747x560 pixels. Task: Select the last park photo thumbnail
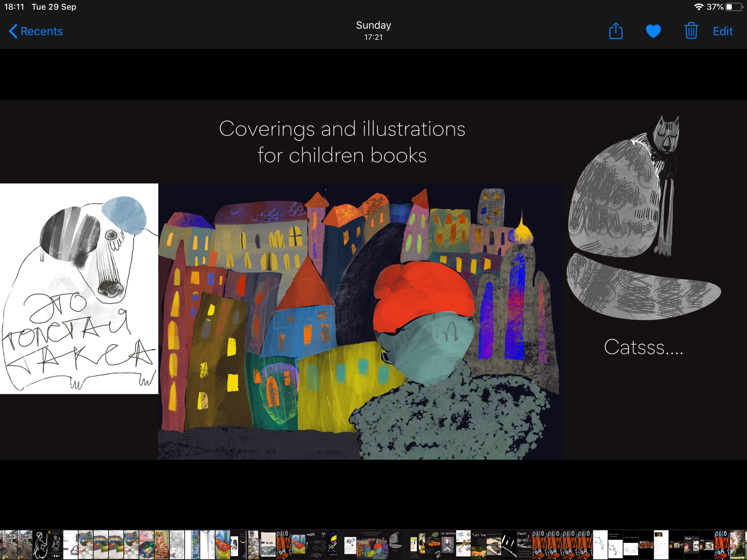[x=738, y=545]
